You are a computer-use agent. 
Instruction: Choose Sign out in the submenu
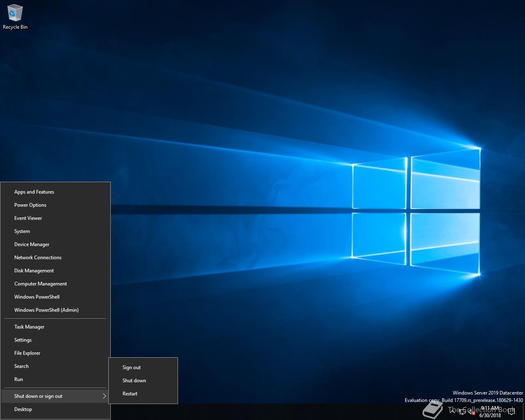click(143, 367)
